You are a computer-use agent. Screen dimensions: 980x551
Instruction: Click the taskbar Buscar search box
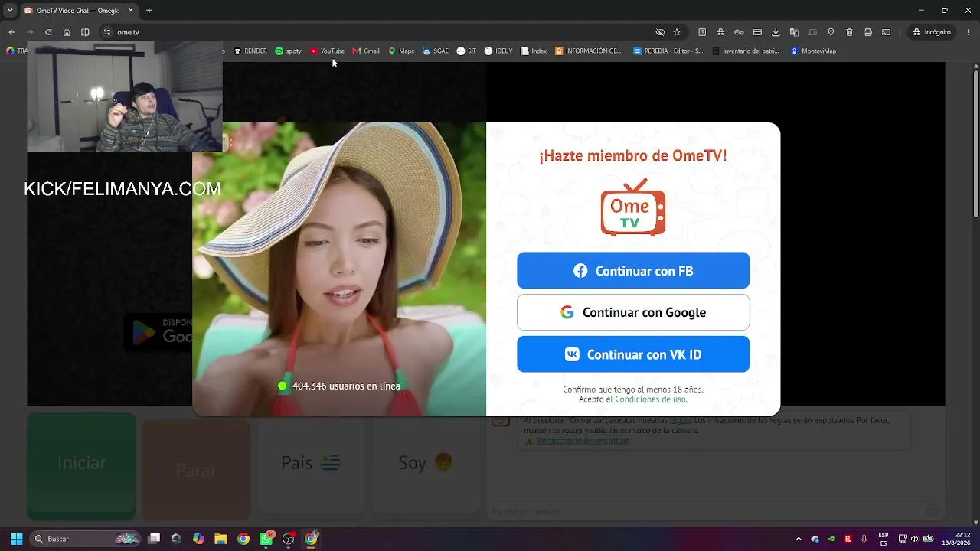coord(86,539)
